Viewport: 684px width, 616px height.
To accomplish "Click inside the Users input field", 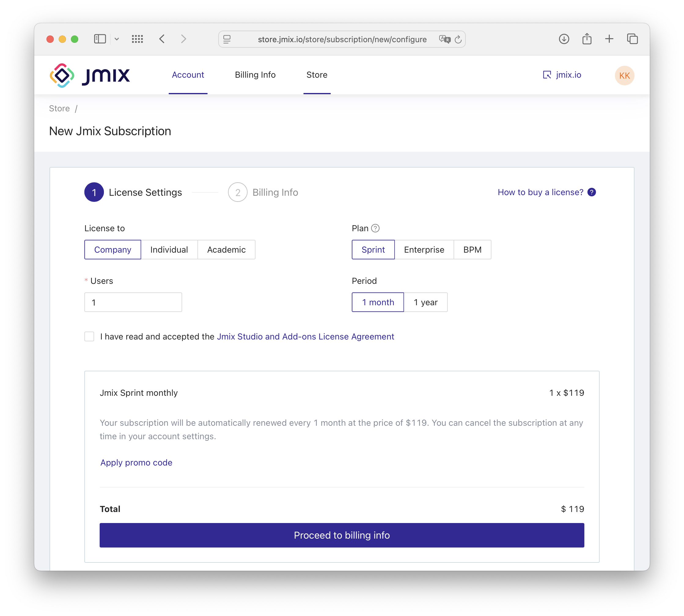I will [133, 302].
